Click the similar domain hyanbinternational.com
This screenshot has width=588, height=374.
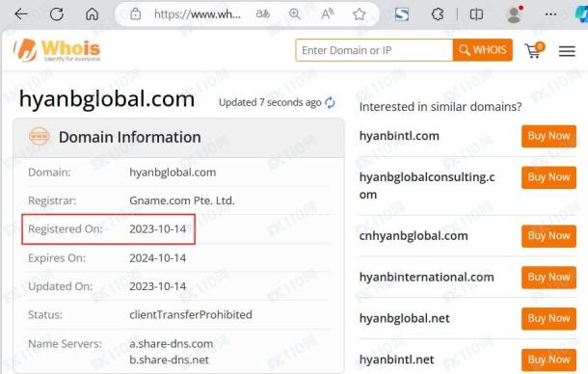[x=426, y=278]
